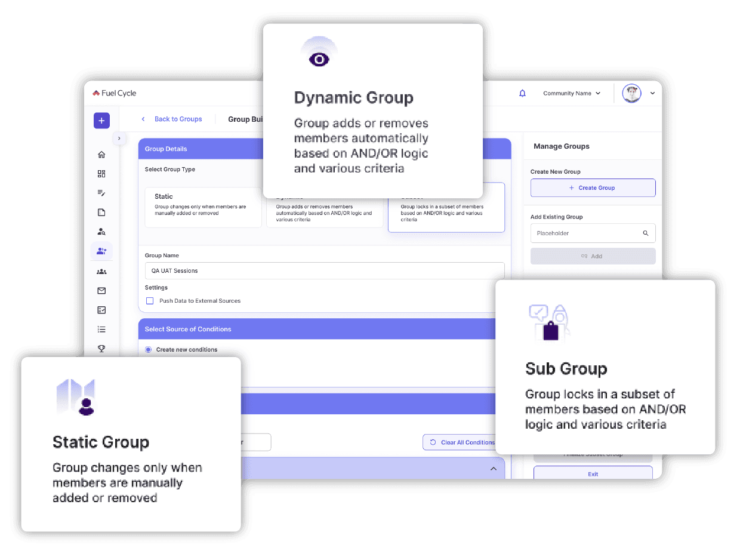Open the dashboard grid icon in sidebar
The height and width of the screenshot is (560, 746).
pyautogui.click(x=101, y=174)
